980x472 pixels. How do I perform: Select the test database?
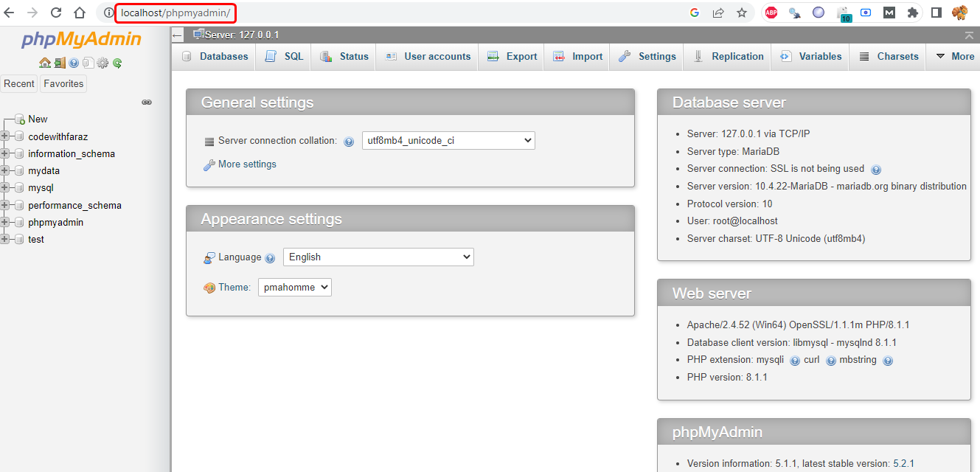tap(36, 239)
